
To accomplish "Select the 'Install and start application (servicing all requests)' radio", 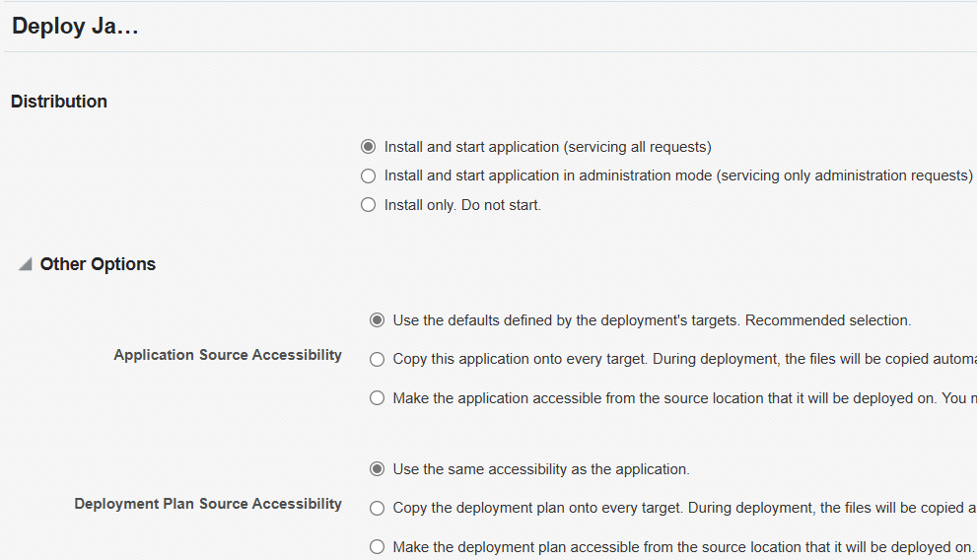I will point(369,147).
